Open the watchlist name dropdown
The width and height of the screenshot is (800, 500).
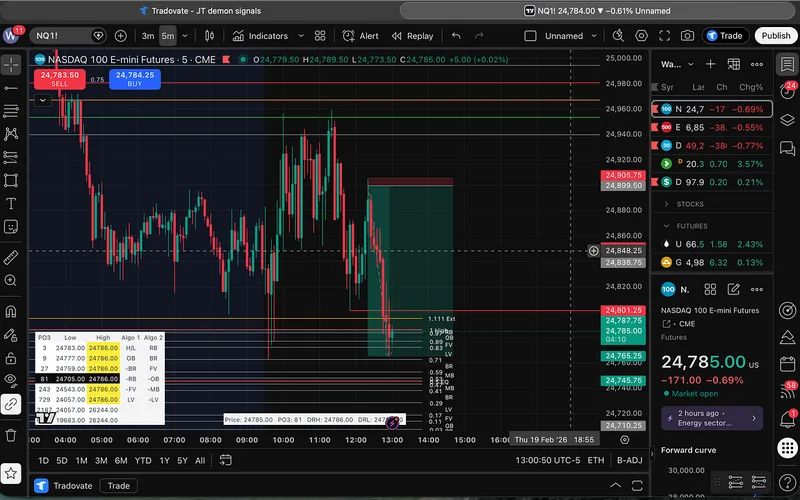(678, 64)
